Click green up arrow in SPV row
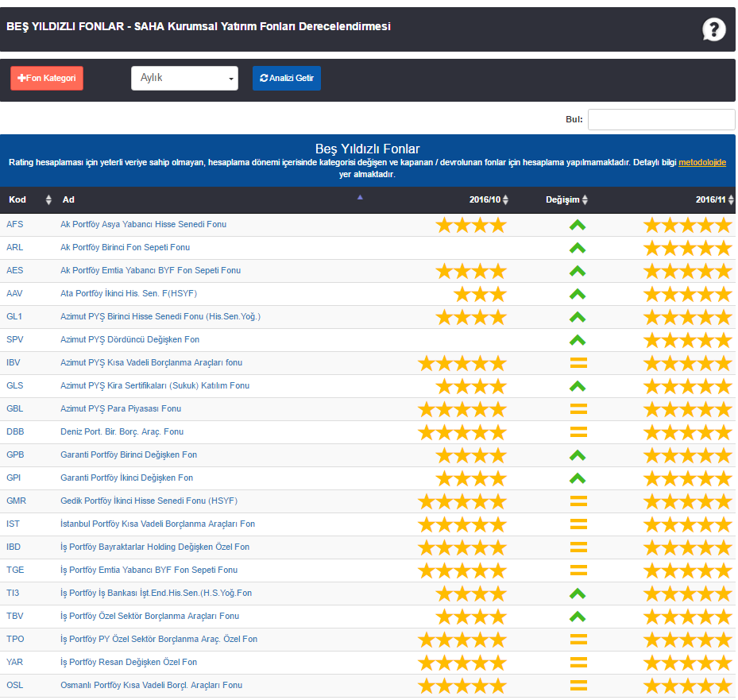Viewport: 738px width, 700px height. [578, 340]
